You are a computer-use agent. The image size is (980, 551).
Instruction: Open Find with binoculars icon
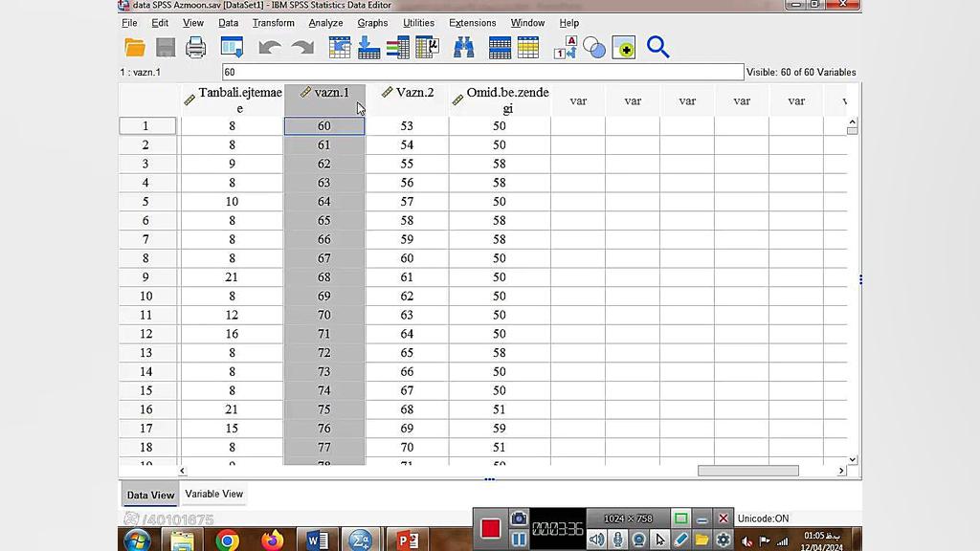tap(463, 48)
